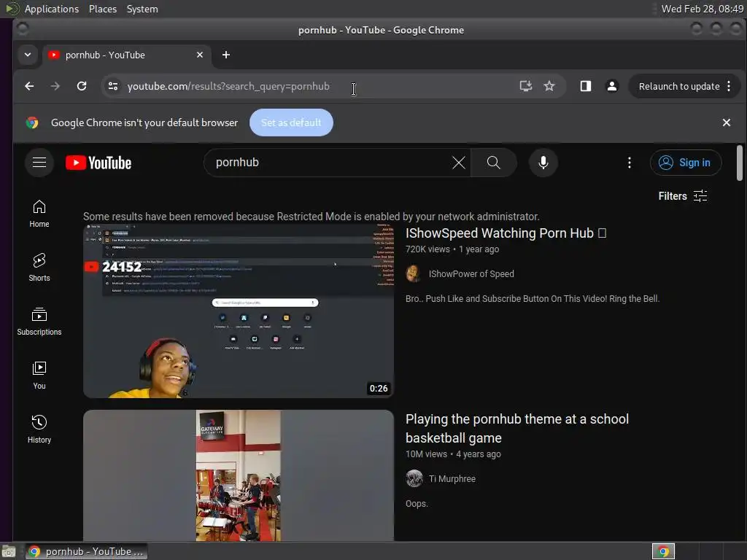Open Chrome profile icon

pos(612,86)
